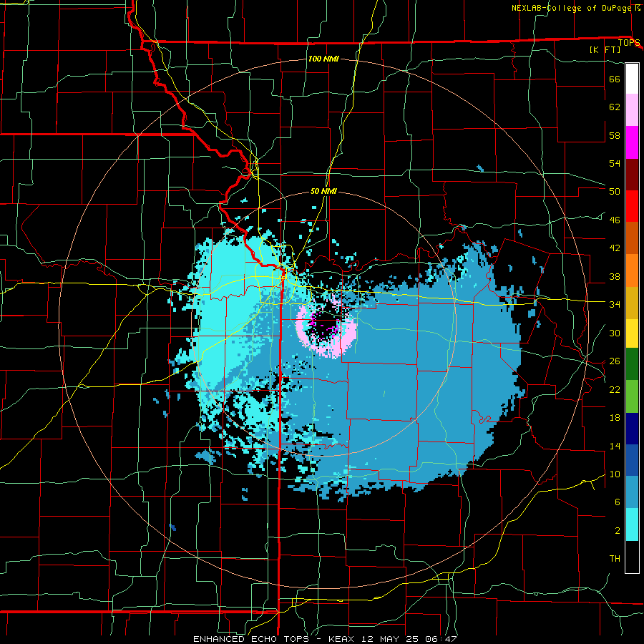Click the Enhanced Echo Tops KEAX timestamp caption
This screenshot has height=644, width=644.
pos(324,639)
